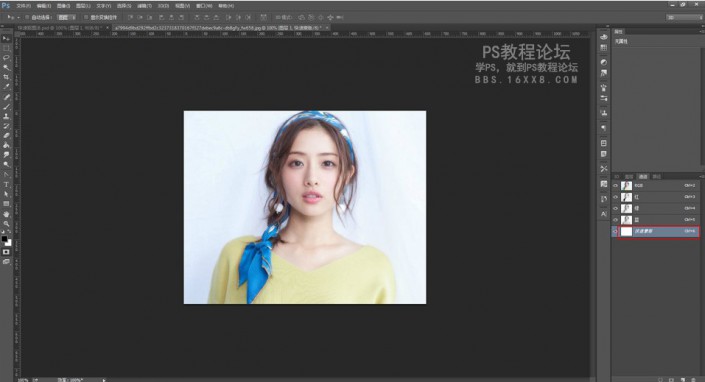This screenshot has width=705, height=382.
Task: Open the Brush Presets panel icon
Action: 604,98
